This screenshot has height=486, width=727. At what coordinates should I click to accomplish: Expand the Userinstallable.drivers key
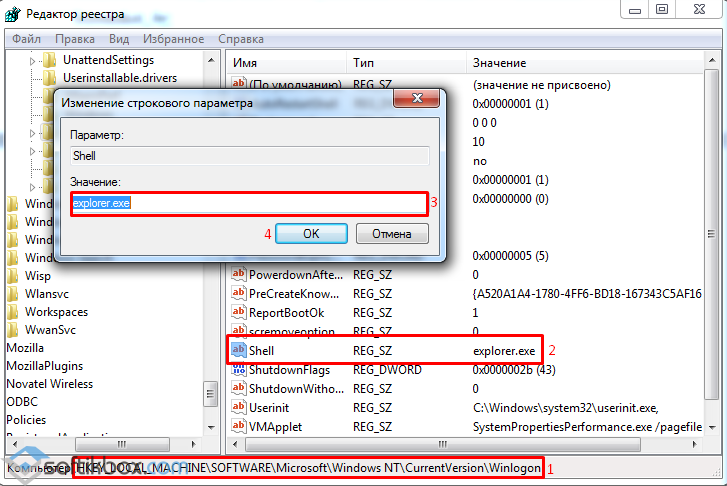33,79
